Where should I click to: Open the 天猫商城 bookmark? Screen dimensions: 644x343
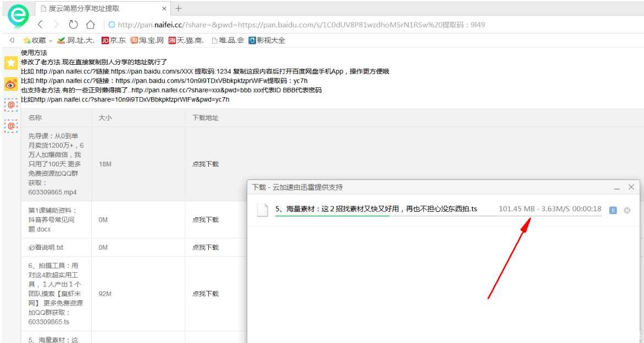(186, 40)
